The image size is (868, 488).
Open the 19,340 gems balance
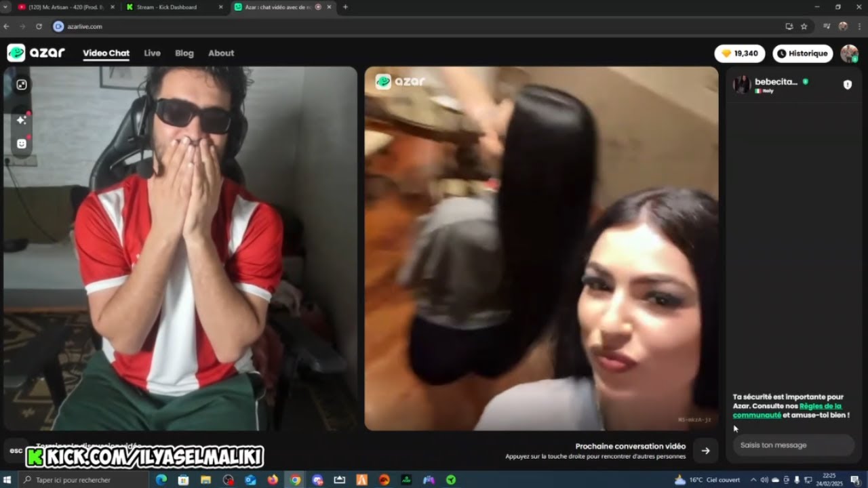coord(740,54)
